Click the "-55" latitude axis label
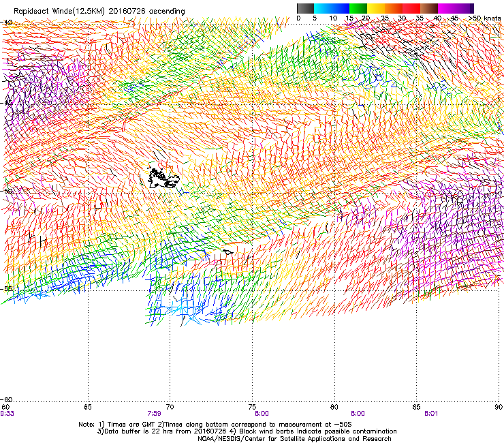This screenshot has height=443, width=504. coord(7,288)
